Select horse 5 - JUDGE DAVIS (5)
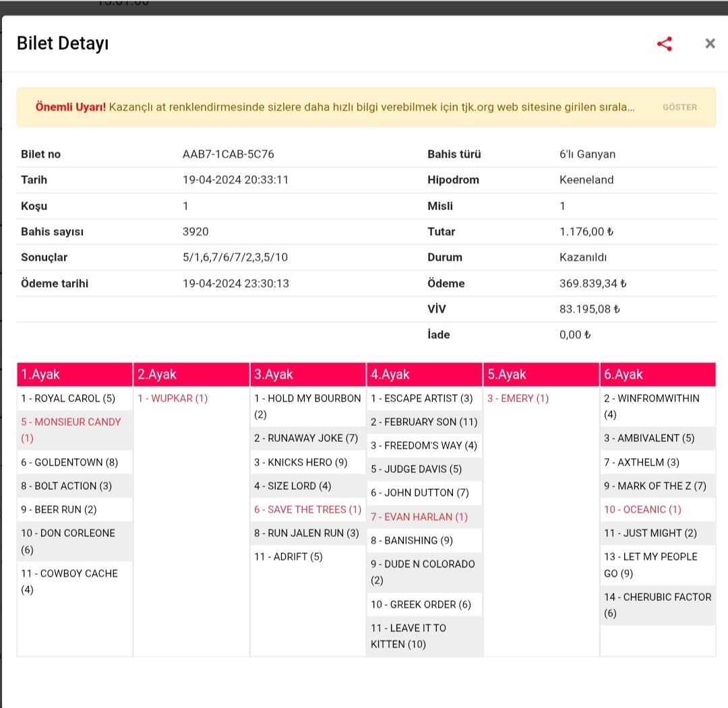This screenshot has height=708, width=728. (x=425, y=470)
